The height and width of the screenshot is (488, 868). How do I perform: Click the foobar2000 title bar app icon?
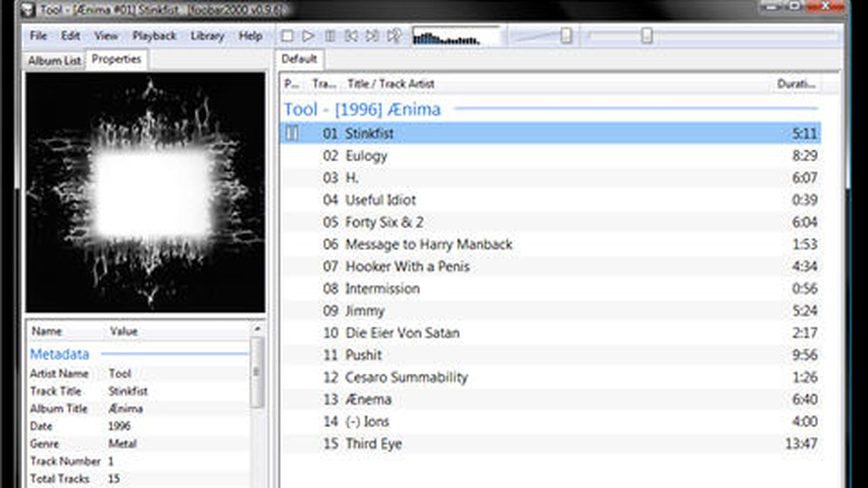(28, 9)
